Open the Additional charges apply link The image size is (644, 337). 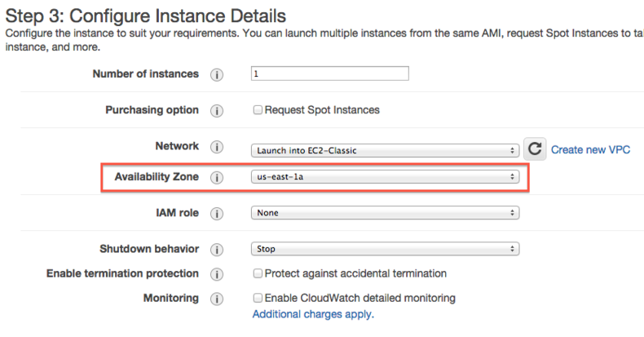tap(313, 314)
